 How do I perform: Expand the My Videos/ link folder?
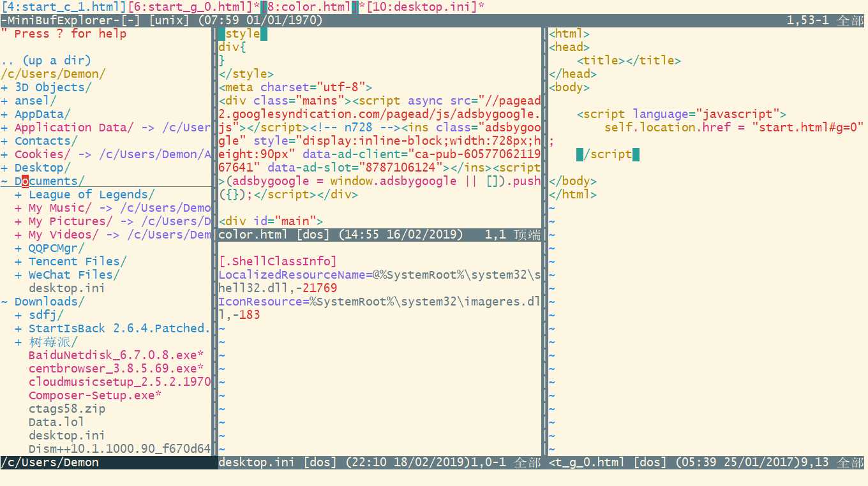(x=112, y=235)
